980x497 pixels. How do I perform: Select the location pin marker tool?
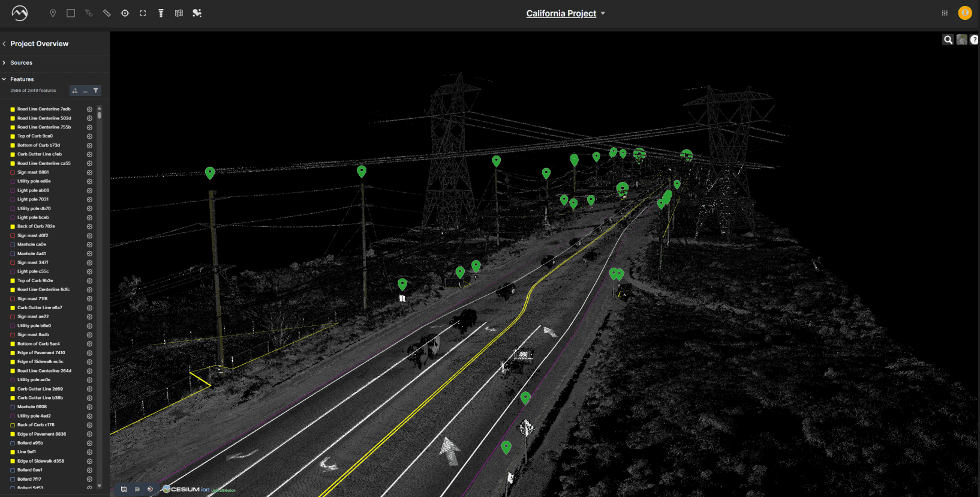(x=53, y=13)
